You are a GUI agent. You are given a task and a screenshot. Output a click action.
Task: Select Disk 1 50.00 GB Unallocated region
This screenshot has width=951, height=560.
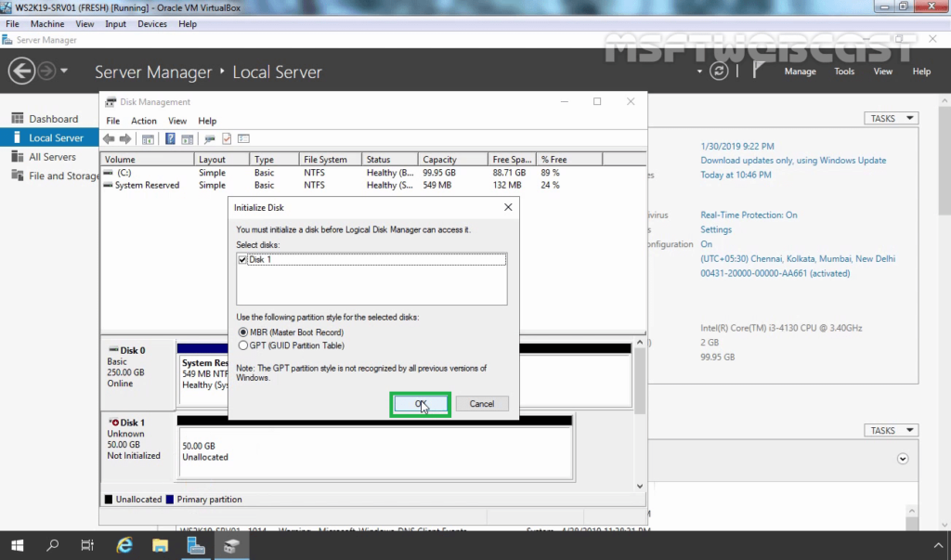click(375, 452)
